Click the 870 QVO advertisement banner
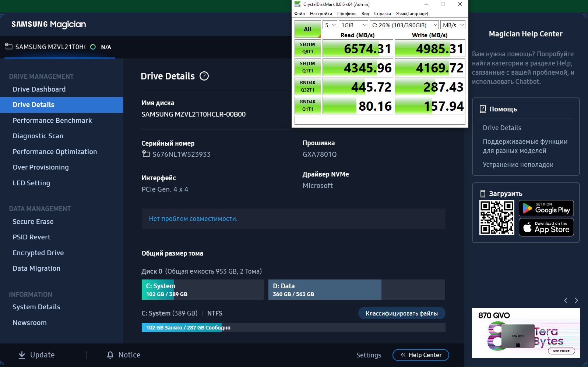The height and width of the screenshot is (367, 588). click(x=526, y=333)
